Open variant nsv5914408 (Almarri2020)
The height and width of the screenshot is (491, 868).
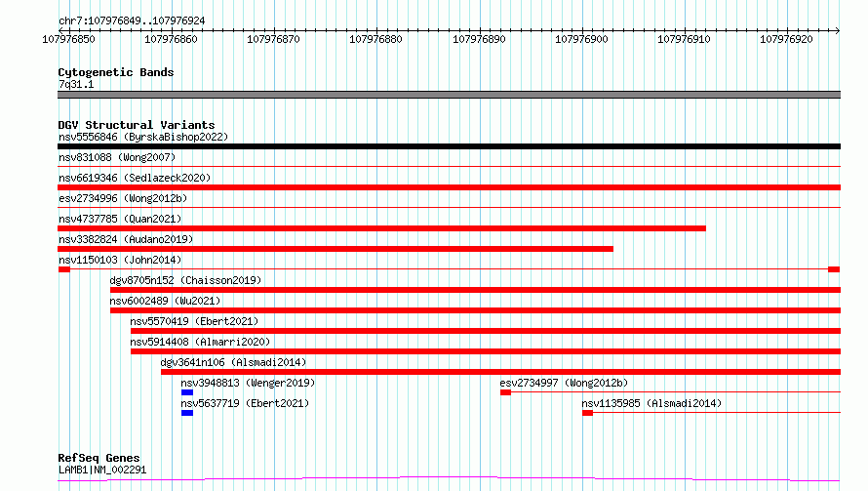coord(200,342)
